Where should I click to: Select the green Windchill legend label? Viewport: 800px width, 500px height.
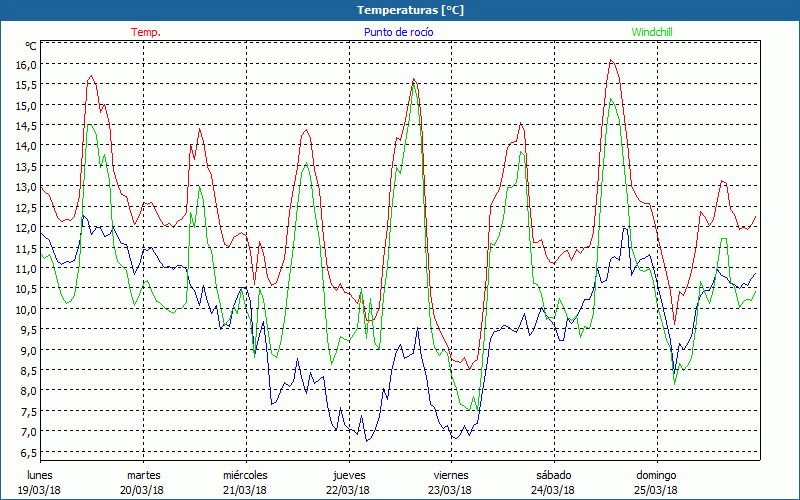coord(652,32)
